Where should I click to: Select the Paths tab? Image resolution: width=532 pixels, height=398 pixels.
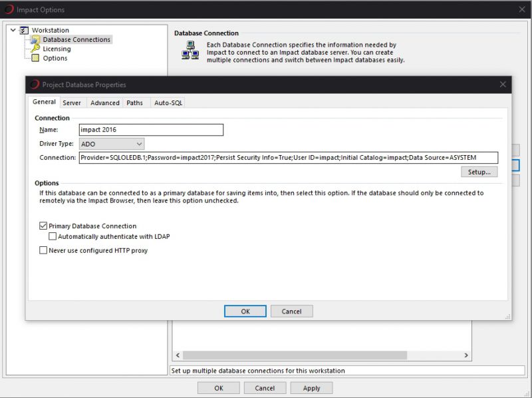pyautogui.click(x=134, y=103)
